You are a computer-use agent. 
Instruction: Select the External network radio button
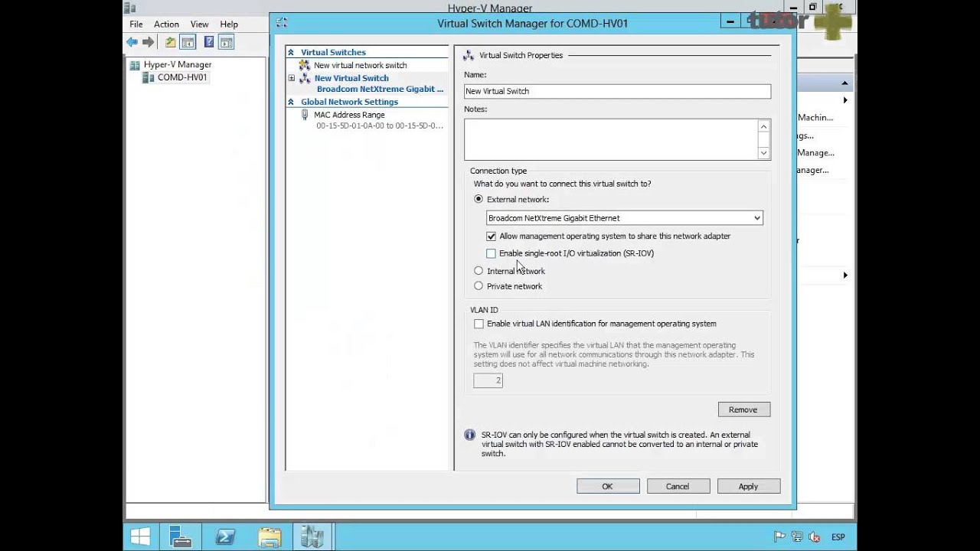pyautogui.click(x=479, y=199)
